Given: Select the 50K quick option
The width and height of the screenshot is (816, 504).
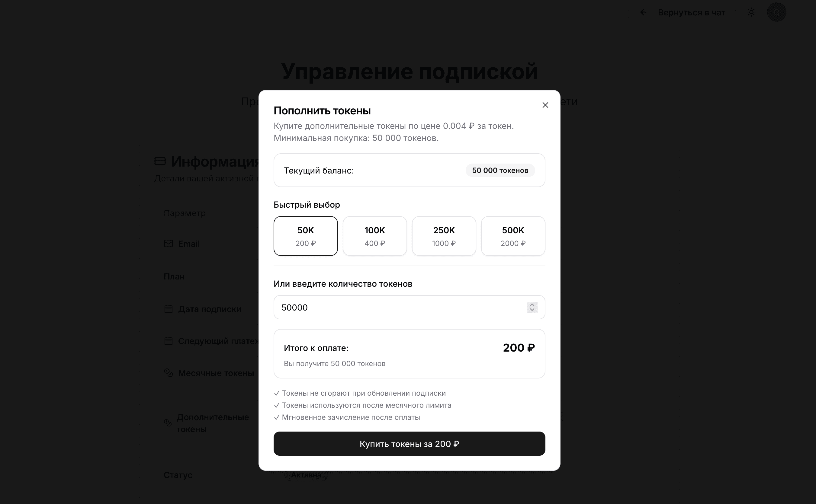Looking at the screenshot, I should 305,236.
